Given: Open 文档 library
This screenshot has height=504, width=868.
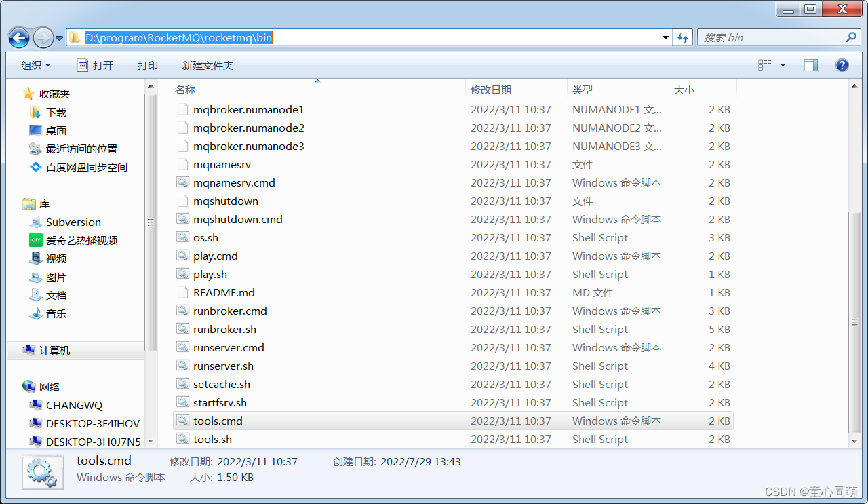Looking at the screenshot, I should click(x=56, y=295).
